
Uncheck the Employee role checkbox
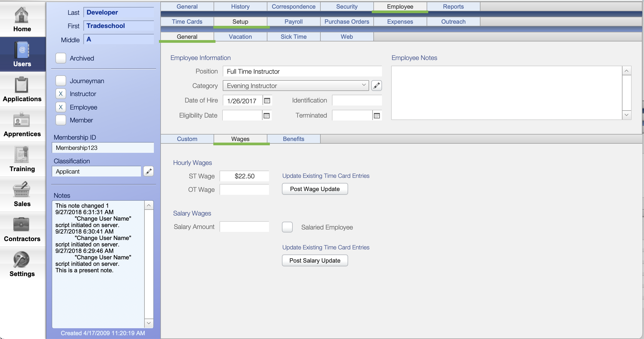(x=61, y=107)
